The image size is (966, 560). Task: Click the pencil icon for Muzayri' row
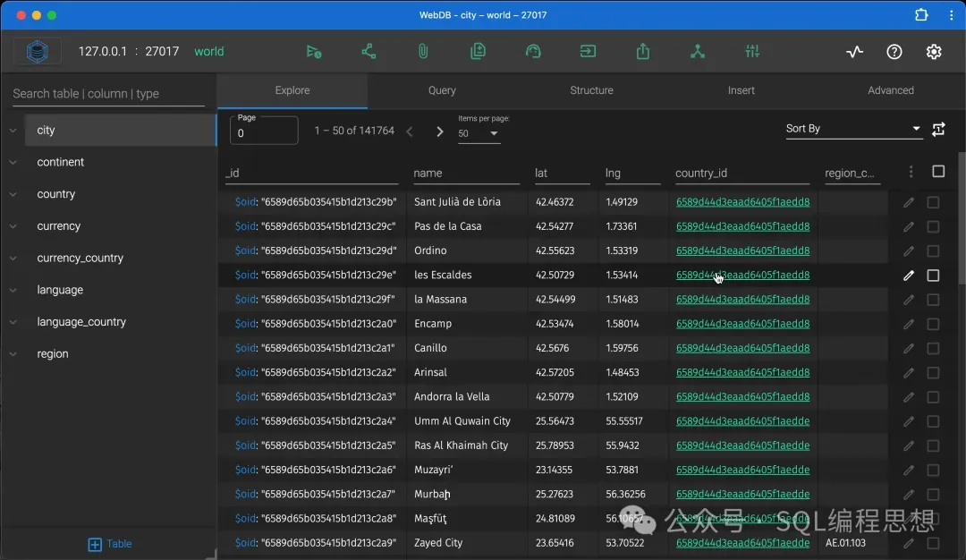point(909,470)
